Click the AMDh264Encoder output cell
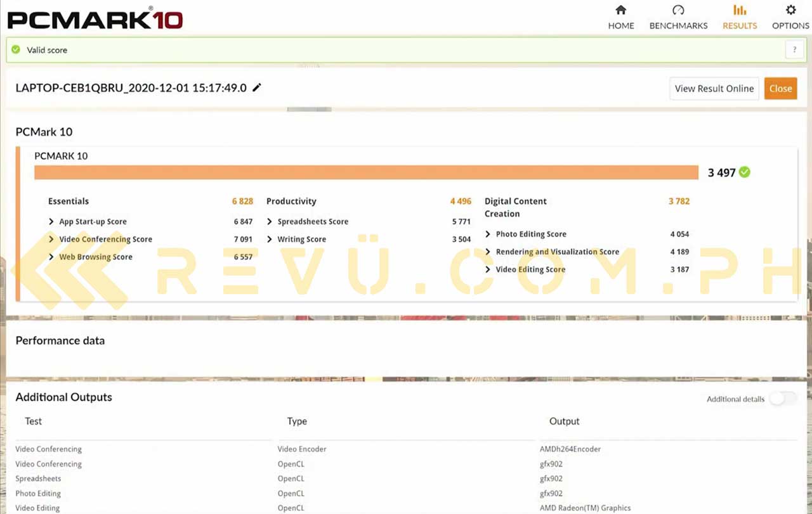Image resolution: width=812 pixels, height=514 pixels. pyautogui.click(x=570, y=449)
